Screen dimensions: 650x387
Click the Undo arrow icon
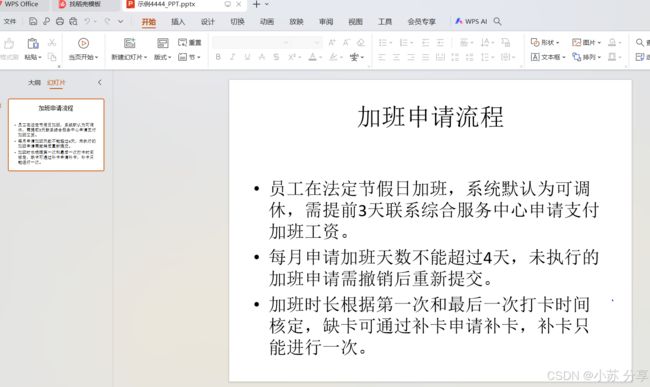[87, 21]
